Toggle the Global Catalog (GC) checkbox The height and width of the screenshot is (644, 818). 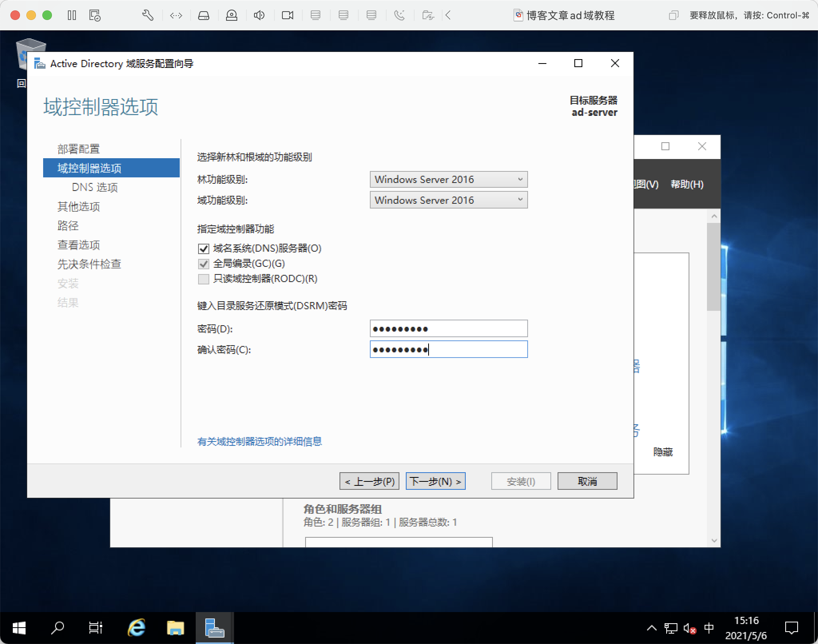tap(204, 264)
